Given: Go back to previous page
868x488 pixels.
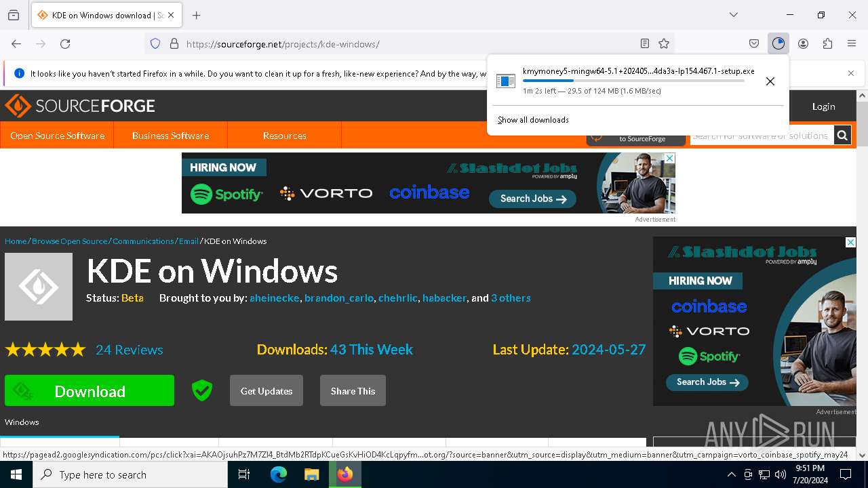Looking at the screenshot, I should [16, 43].
